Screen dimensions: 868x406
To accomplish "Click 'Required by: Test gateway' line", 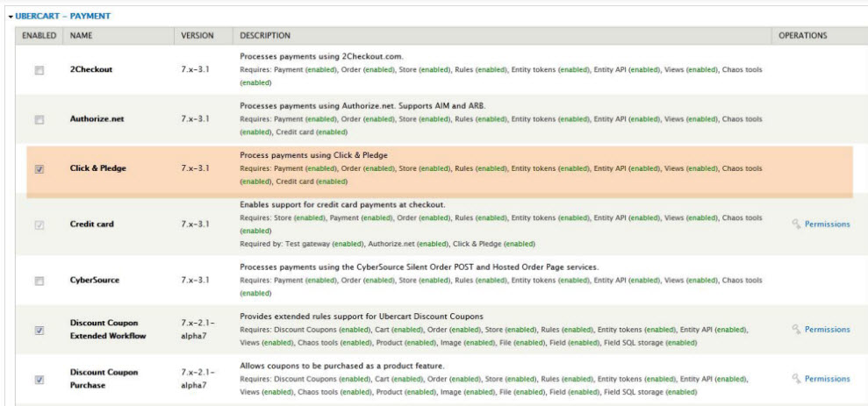I will [x=388, y=244].
